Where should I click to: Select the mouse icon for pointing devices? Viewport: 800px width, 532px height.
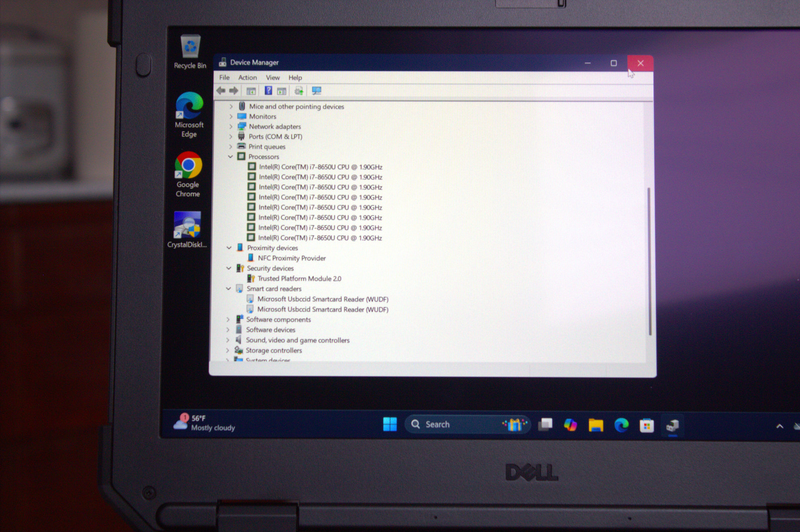(242, 106)
